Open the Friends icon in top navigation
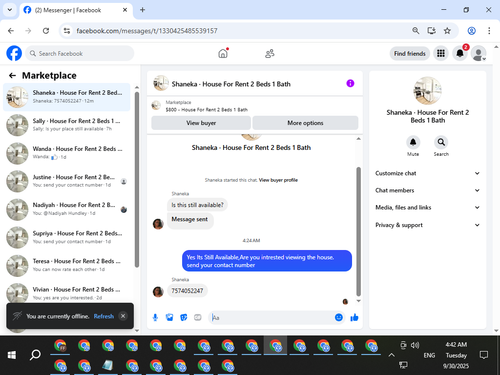Image resolution: width=500 pixels, height=375 pixels. (x=270, y=53)
